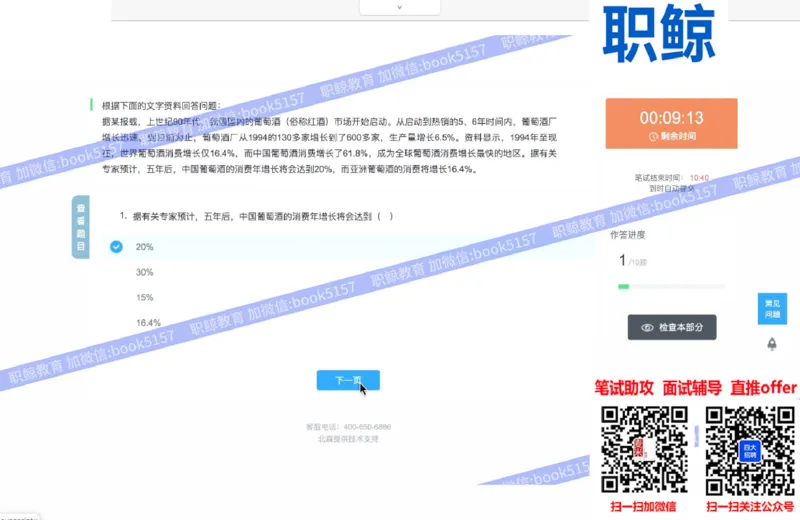Viewport: 800px width, 520px height.
Task: Select the 20% answer option
Action: [347, 247]
